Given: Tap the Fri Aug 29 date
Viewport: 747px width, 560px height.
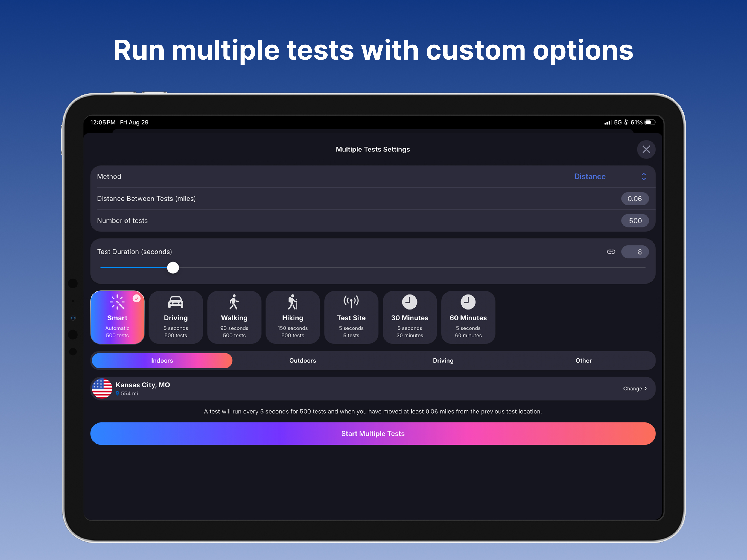Looking at the screenshot, I should coord(134,122).
